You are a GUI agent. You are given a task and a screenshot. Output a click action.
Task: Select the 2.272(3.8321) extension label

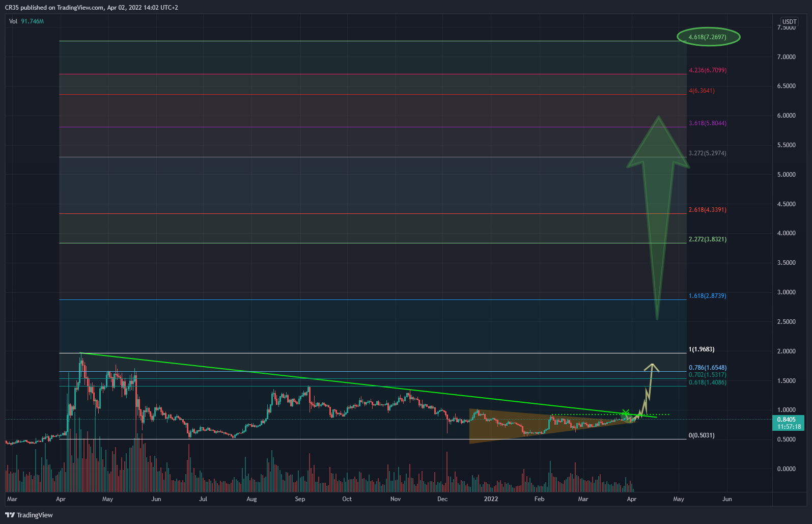point(707,239)
